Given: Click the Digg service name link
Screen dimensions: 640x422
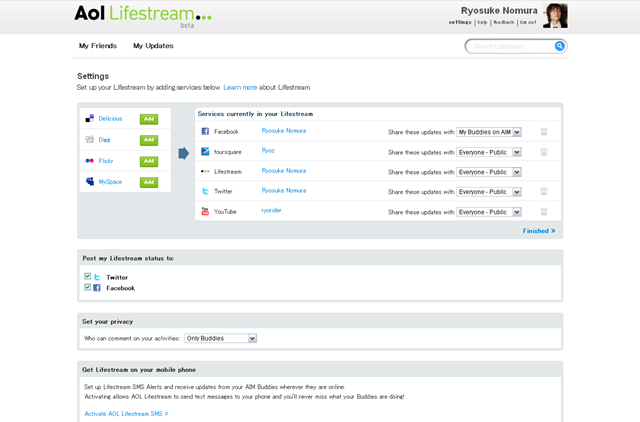Looking at the screenshot, I should [104, 140].
